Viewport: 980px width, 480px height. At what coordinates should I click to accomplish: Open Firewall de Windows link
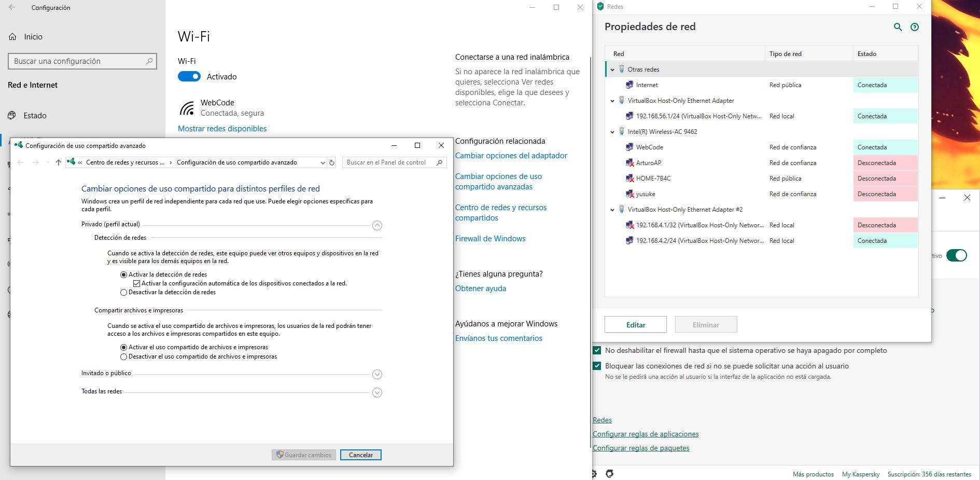point(491,239)
